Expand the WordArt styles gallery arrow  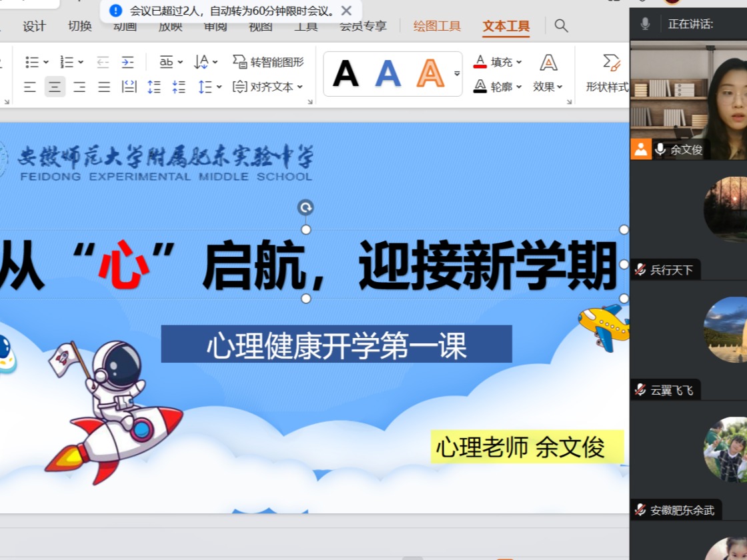[x=456, y=74]
